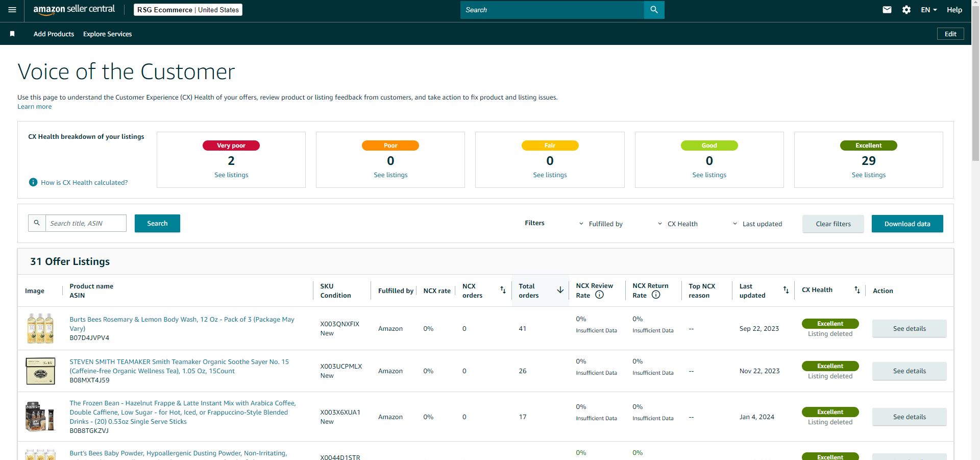Image resolution: width=980 pixels, height=460 pixels.
Task: Open the EN language dropdown
Action: pyautogui.click(x=929, y=10)
